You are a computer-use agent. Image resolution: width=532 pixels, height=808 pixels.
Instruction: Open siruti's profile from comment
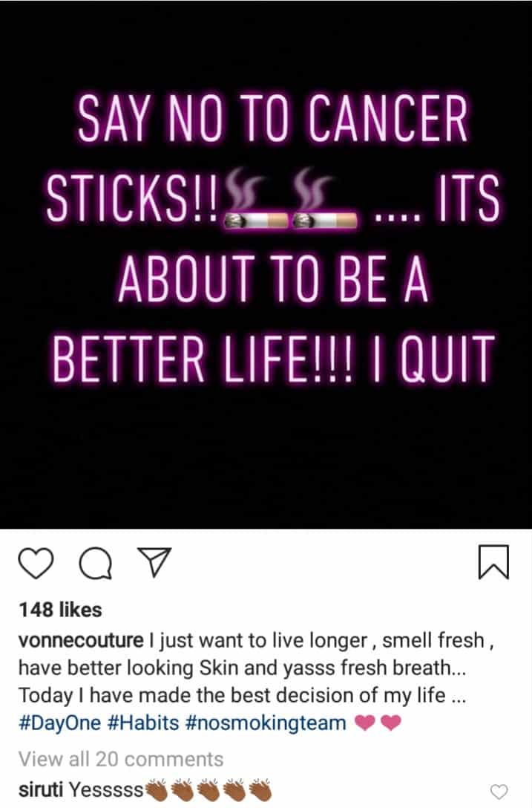tap(42, 789)
